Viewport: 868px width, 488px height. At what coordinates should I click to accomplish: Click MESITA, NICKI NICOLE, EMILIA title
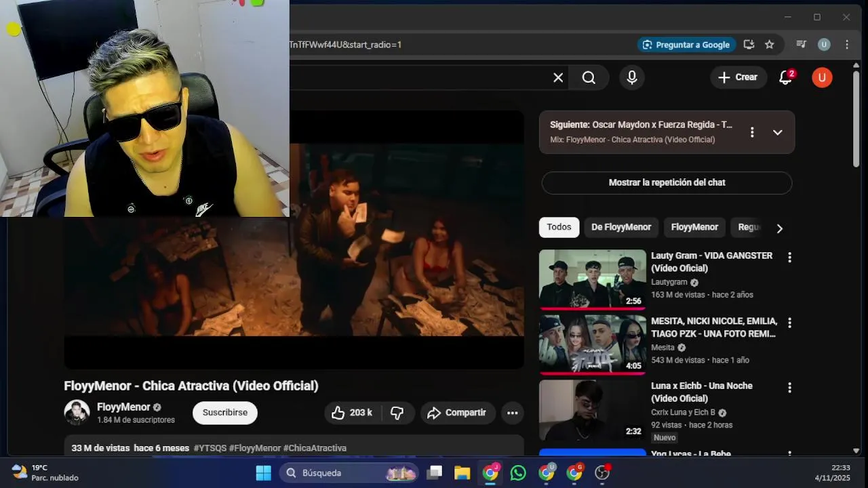[x=714, y=327]
